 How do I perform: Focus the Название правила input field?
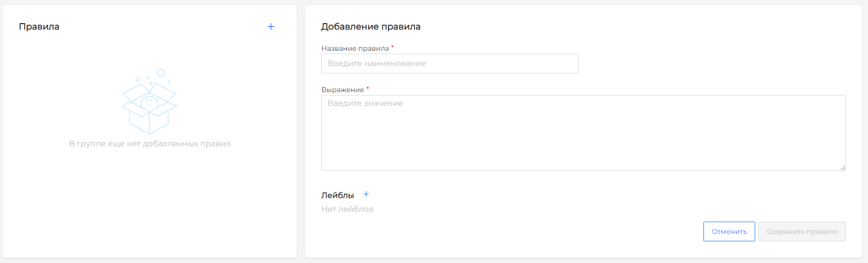point(449,64)
